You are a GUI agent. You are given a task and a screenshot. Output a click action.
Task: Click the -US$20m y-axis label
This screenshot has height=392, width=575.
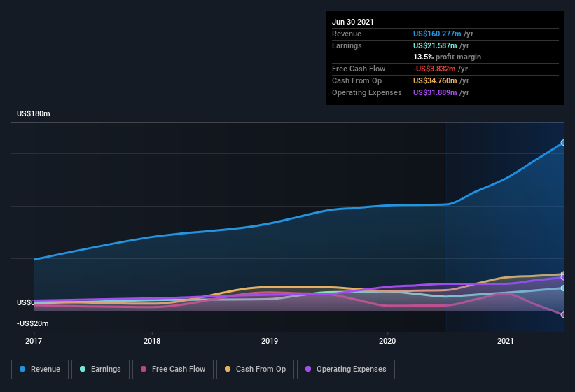pos(33,323)
